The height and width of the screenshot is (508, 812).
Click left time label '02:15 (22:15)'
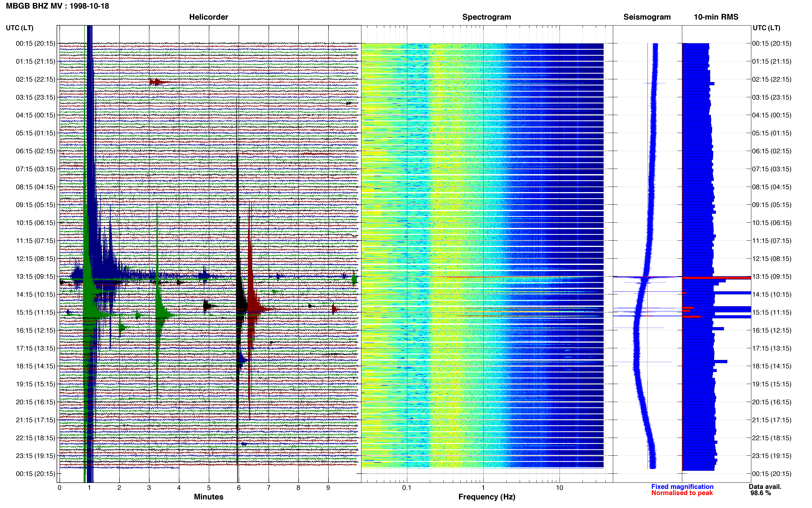coord(36,79)
